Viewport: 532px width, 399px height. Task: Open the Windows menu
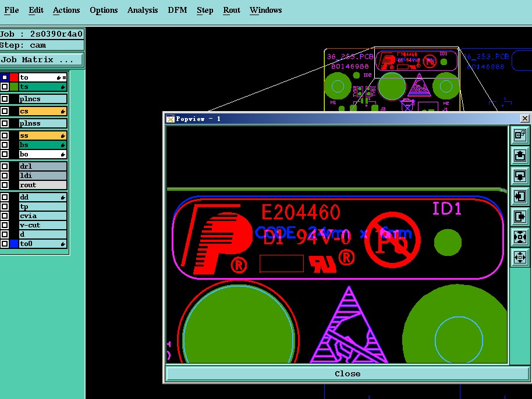coord(265,10)
